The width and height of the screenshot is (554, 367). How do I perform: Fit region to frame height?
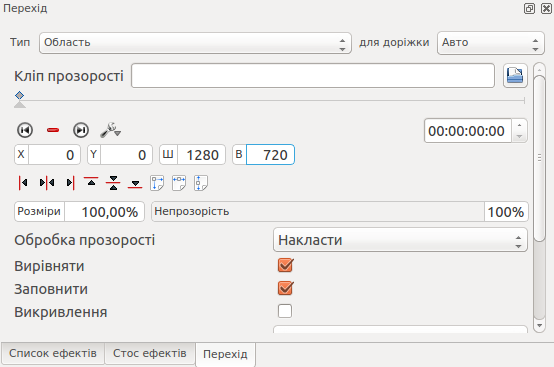tap(201, 183)
